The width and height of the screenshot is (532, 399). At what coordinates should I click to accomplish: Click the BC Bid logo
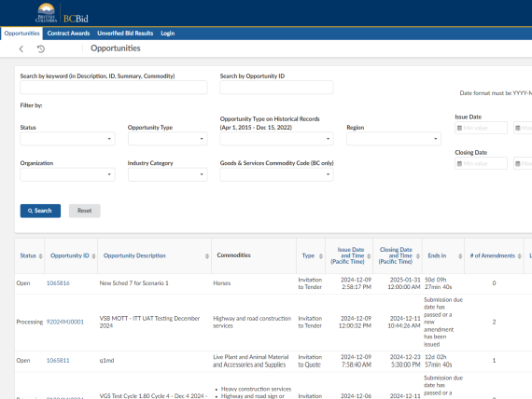point(63,13)
